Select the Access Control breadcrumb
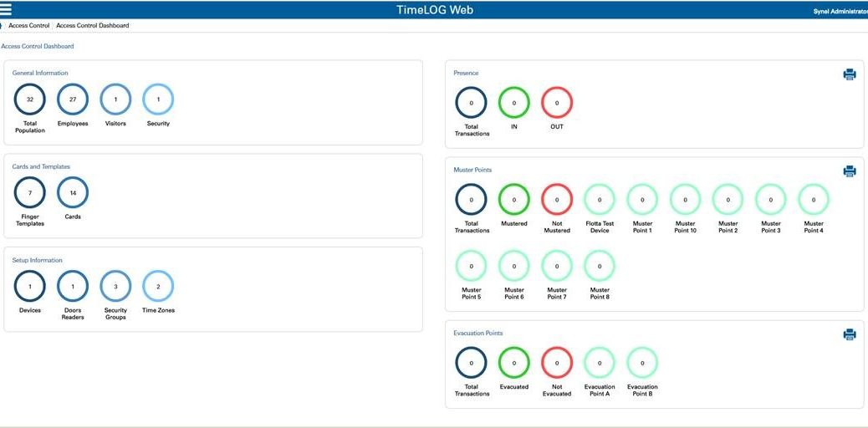868x428 pixels. click(29, 26)
